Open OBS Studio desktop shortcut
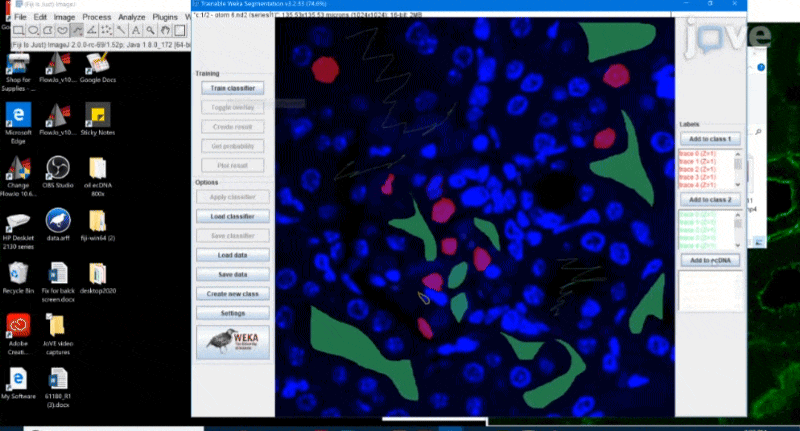 (x=58, y=170)
